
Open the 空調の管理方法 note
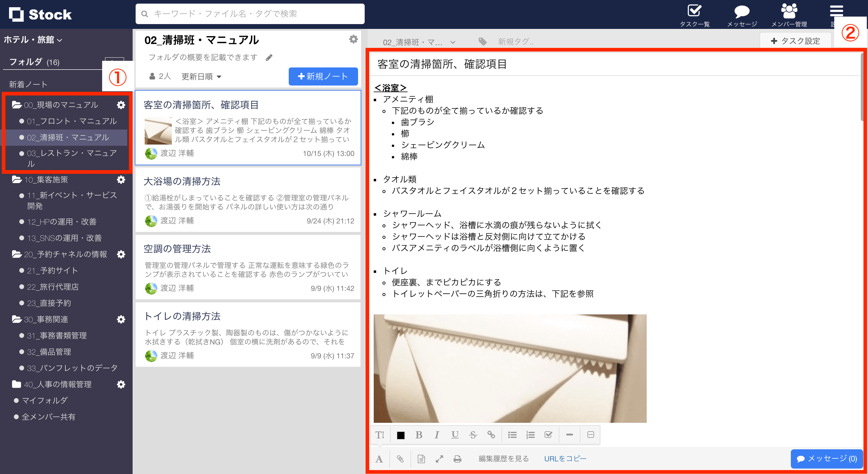tap(248, 267)
